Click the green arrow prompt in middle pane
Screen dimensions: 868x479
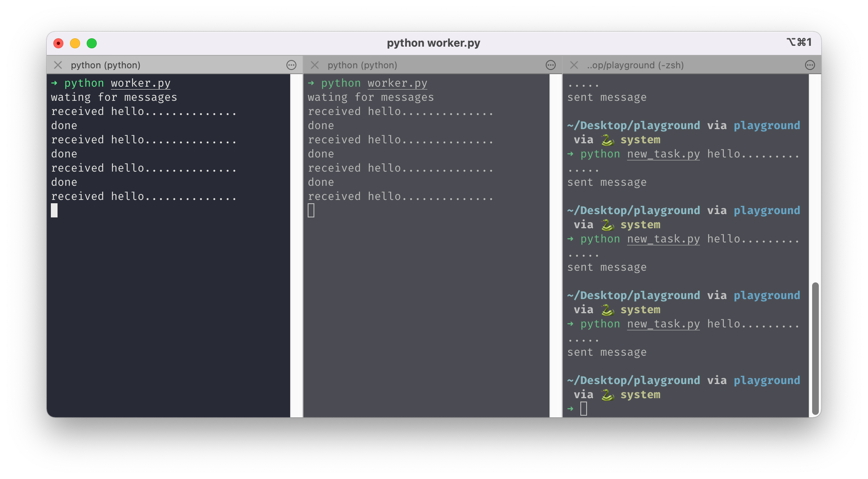tap(311, 83)
